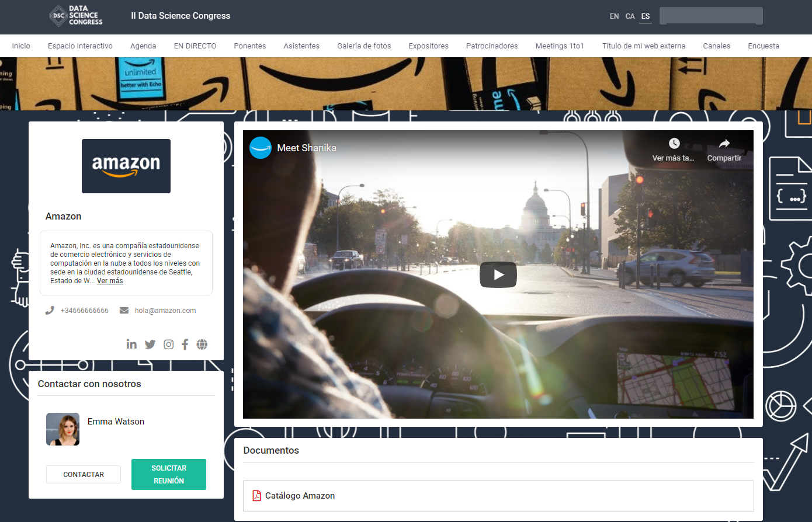This screenshot has width=812, height=522.
Task: Click the Data Science Congress logo
Action: 77,16
